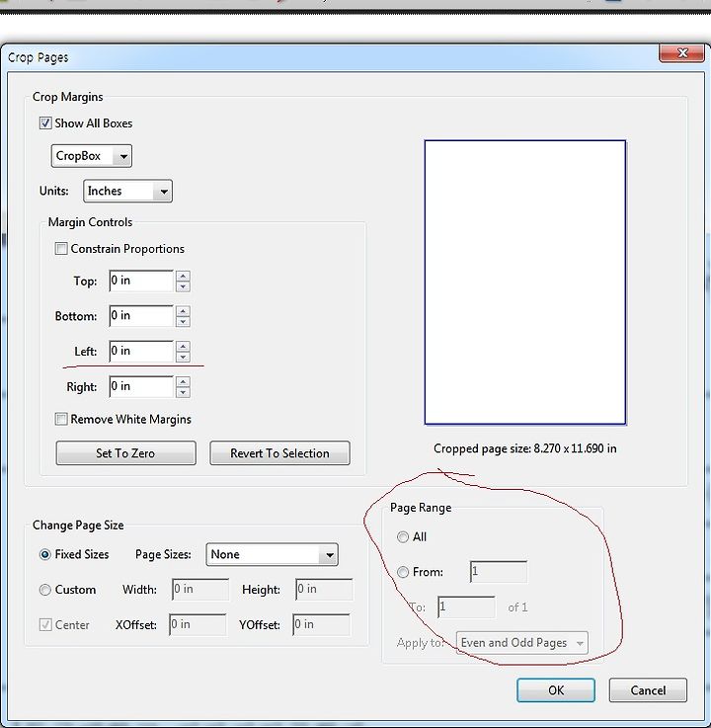The width and height of the screenshot is (711, 728).
Task: Select the Fixed Sizes radio button
Action: 45,554
